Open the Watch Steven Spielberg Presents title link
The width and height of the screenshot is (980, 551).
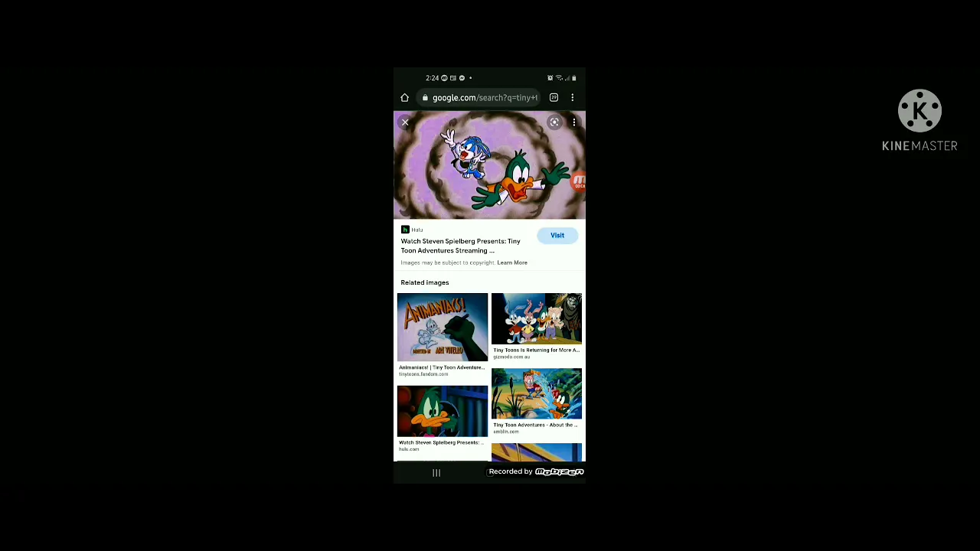coord(460,246)
